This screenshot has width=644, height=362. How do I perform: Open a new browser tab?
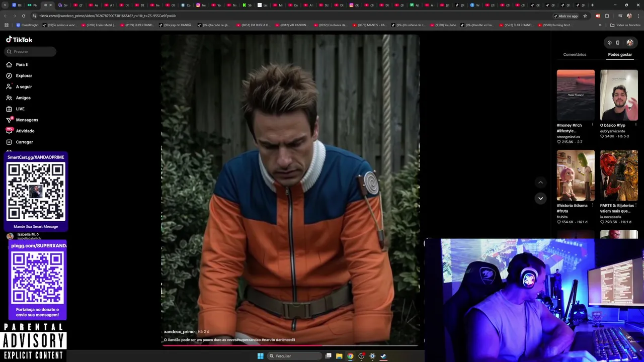(x=592, y=5)
